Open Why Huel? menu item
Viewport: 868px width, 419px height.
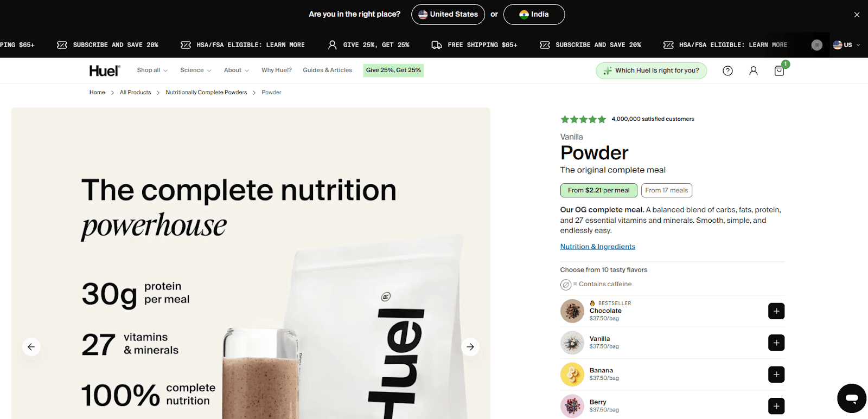click(x=277, y=70)
